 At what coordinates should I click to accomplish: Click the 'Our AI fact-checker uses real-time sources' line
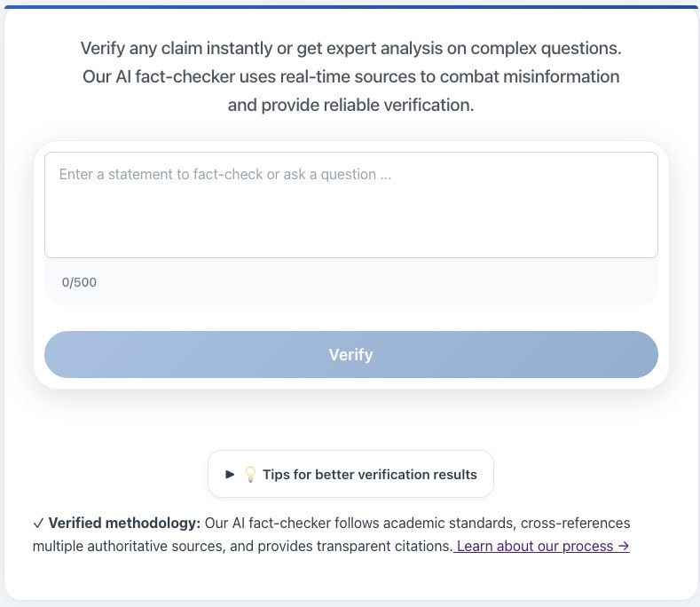(351, 77)
